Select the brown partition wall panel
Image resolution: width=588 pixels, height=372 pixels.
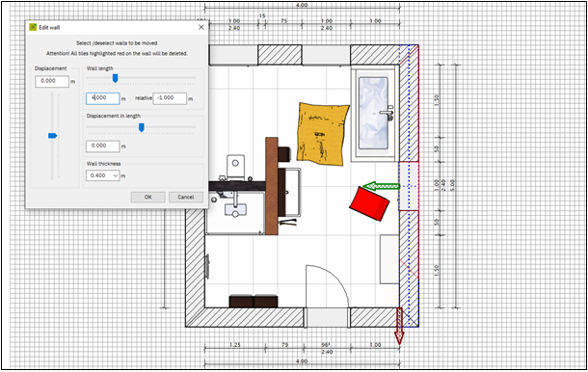(x=272, y=186)
